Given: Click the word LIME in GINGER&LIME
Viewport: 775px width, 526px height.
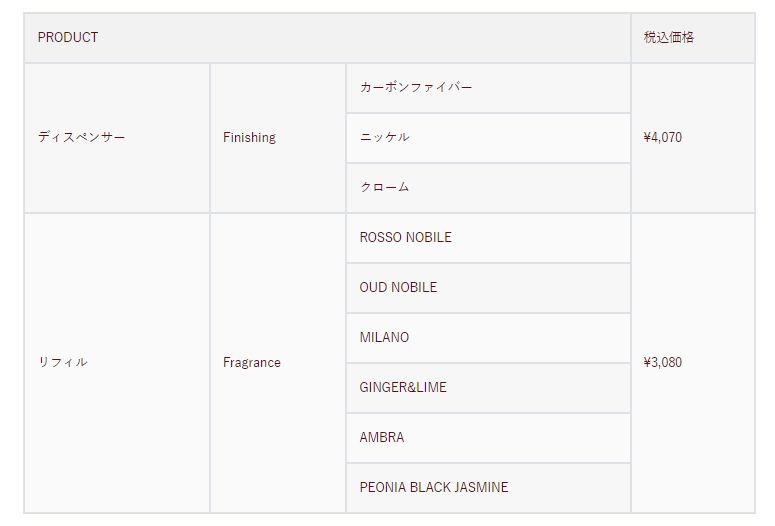Looking at the screenshot, I should [x=431, y=388].
